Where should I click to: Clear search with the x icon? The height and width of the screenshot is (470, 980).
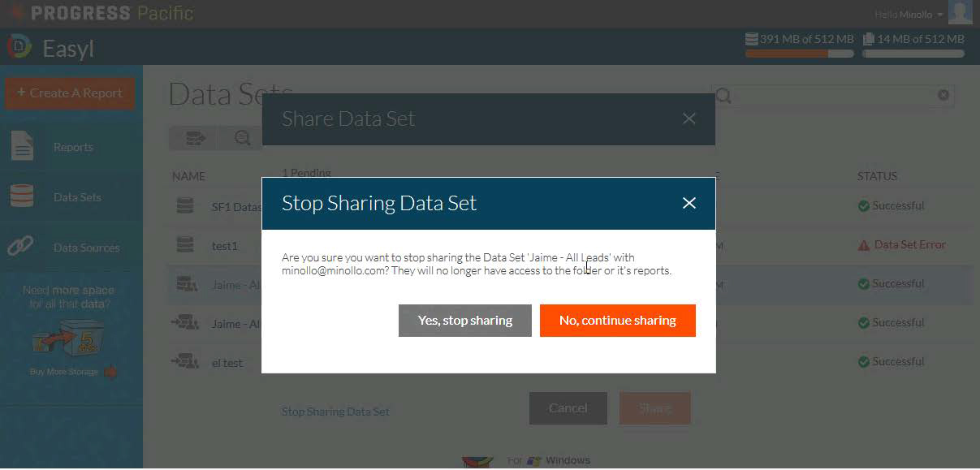pos(943,95)
